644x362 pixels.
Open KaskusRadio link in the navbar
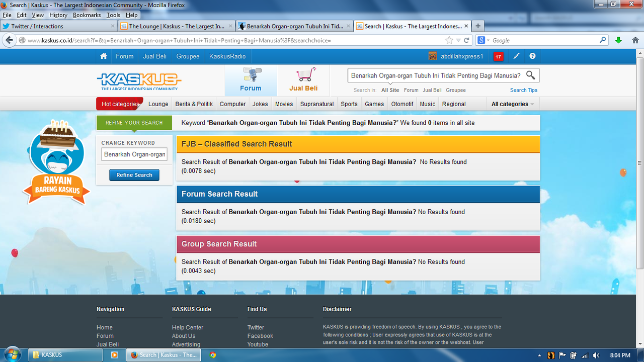[227, 56]
